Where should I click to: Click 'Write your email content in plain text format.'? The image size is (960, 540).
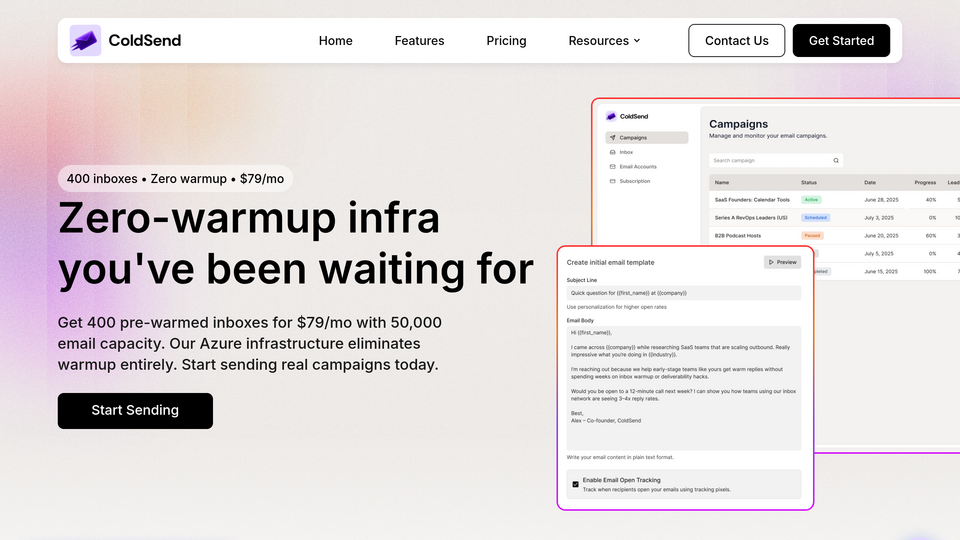[x=620, y=457]
